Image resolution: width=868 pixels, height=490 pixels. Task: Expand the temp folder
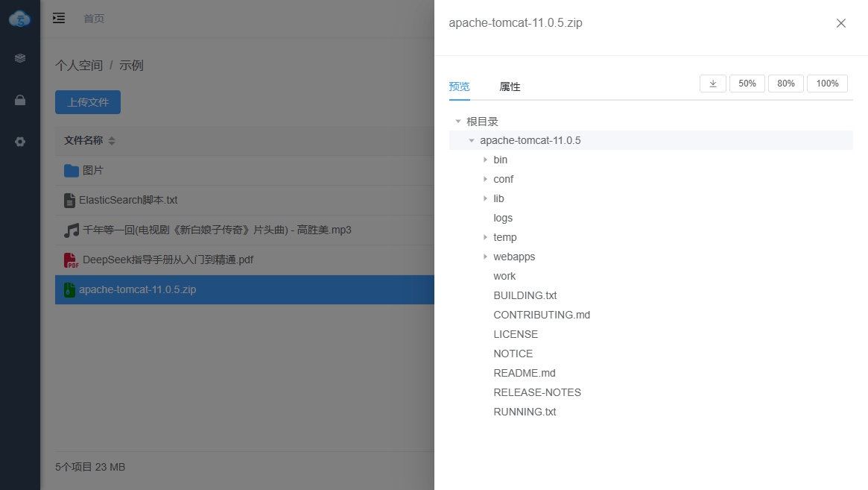[485, 237]
